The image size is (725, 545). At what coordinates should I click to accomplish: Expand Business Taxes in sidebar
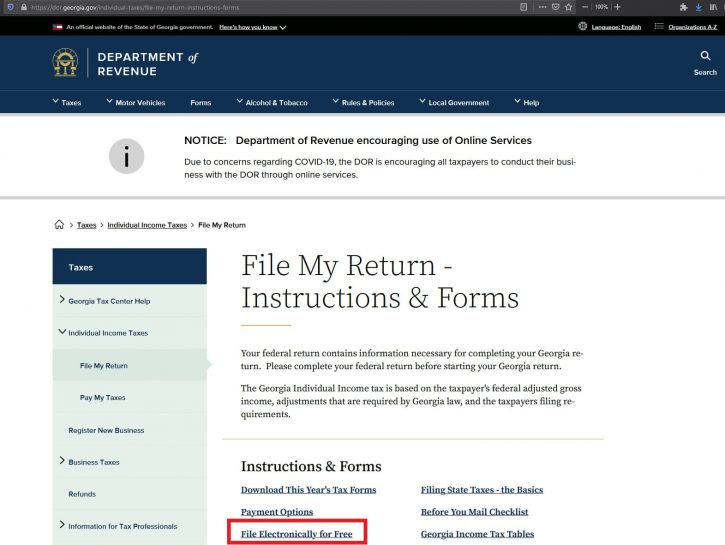point(93,462)
